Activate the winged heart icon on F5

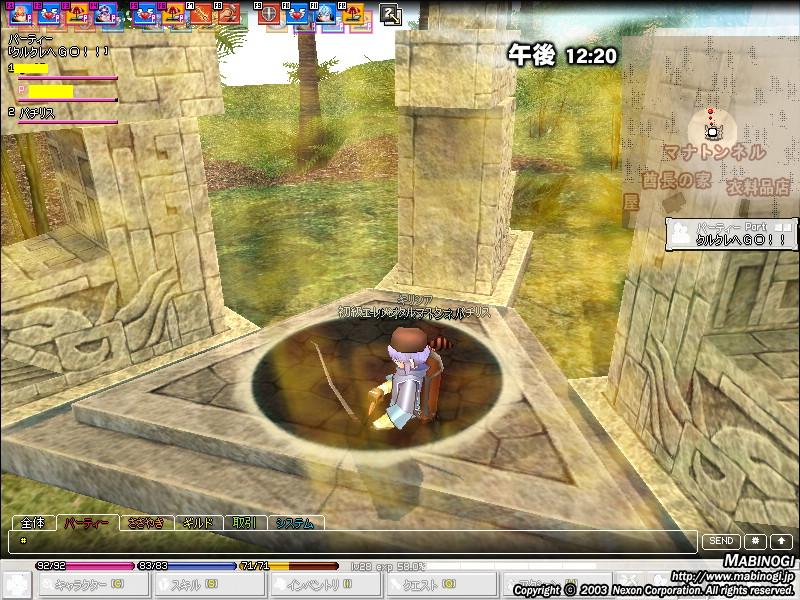coord(144,13)
